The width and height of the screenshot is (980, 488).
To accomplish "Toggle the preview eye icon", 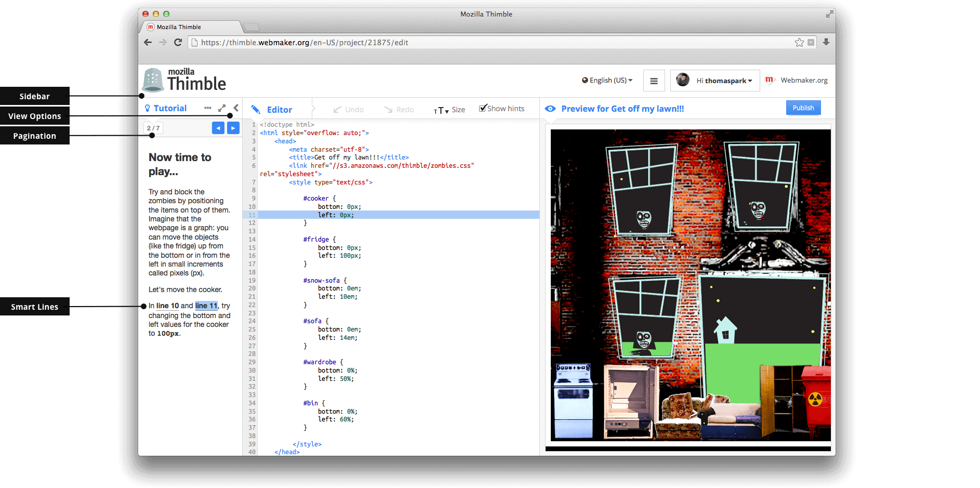I will pos(550,109).
